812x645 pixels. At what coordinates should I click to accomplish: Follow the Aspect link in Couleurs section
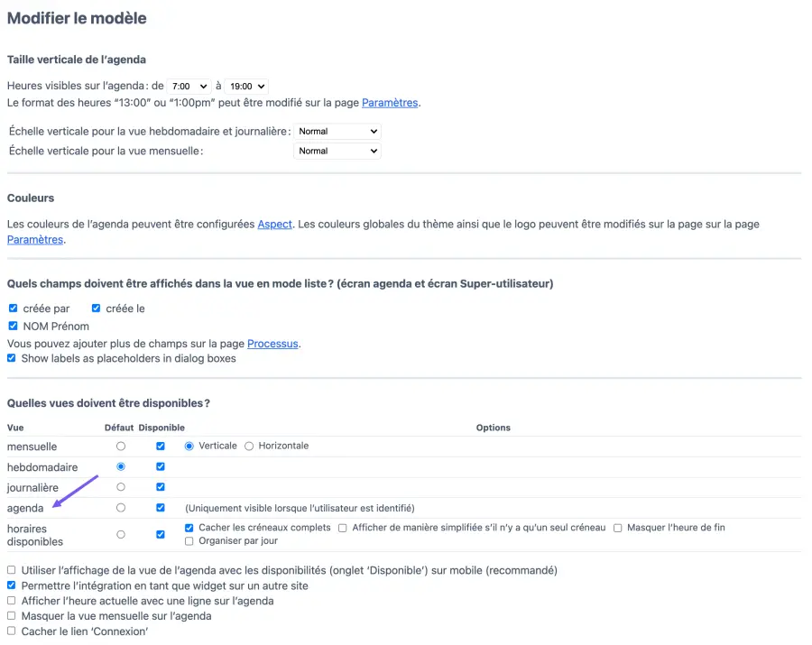click(x=275, y=224)
